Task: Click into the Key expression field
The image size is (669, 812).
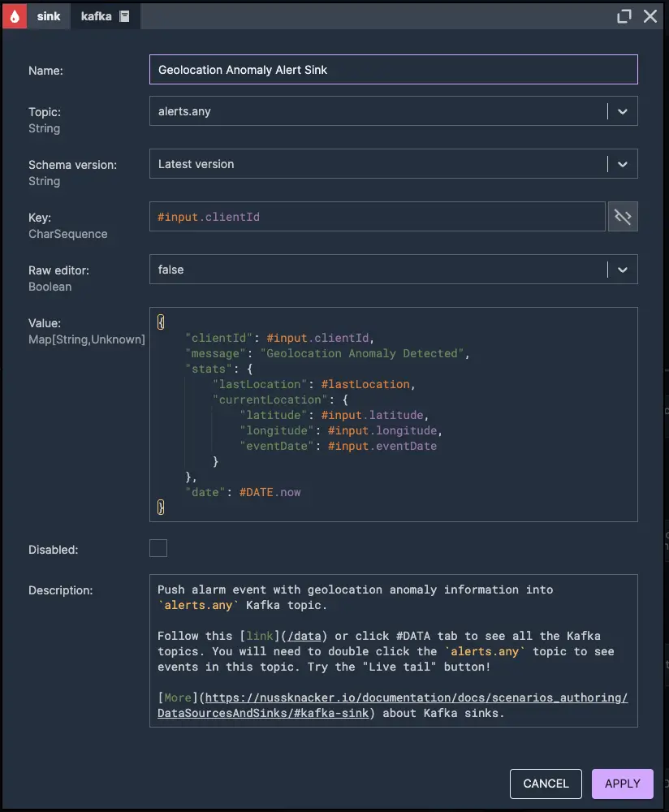Action: [x=378, y=217]
